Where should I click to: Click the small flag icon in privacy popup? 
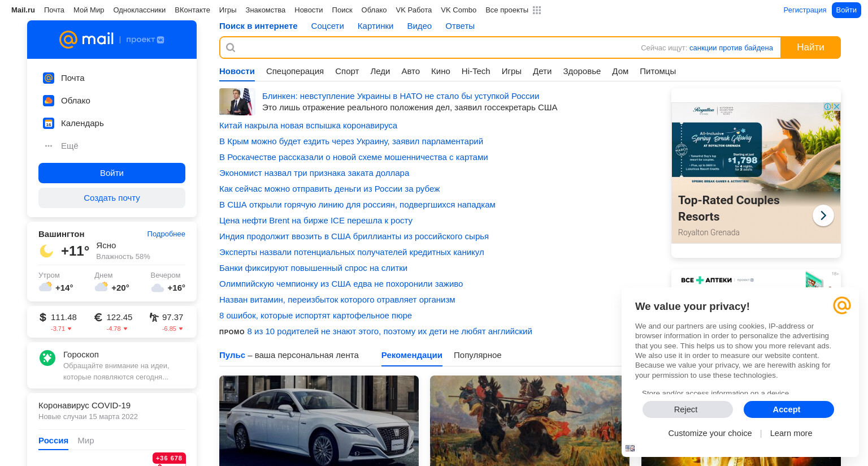click(x=630, y=448)
